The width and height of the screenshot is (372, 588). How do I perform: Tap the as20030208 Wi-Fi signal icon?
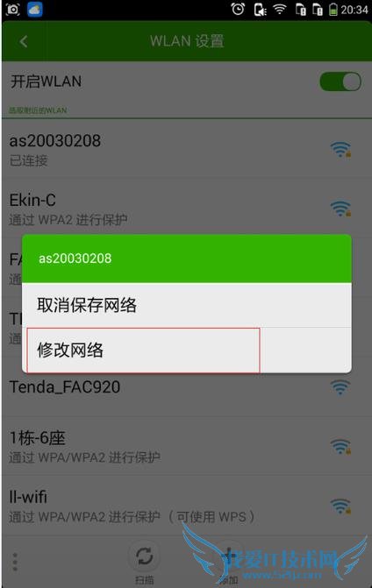coord(340,150)
